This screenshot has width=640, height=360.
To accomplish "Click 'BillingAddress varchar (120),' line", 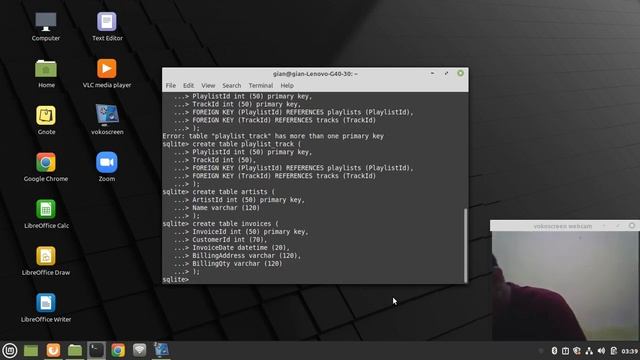I will point(247,256).
